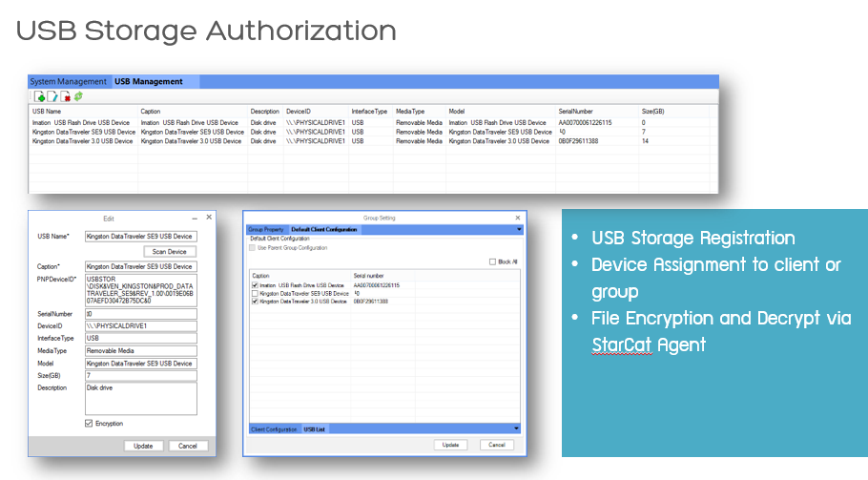This screenshot has height=480, width=868.
Task: Click the DeviceID column header in USB table
Action: (299, 112)
